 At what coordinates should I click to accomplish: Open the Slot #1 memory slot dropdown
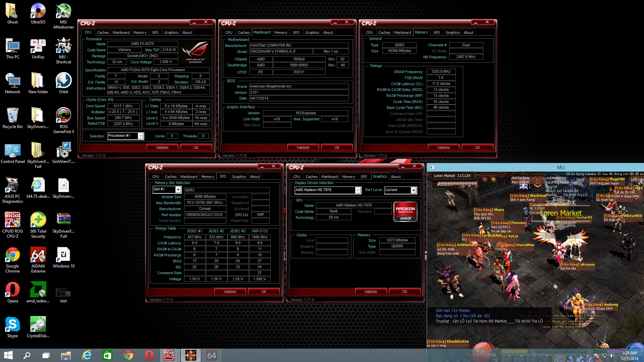(x=178, y=190)
